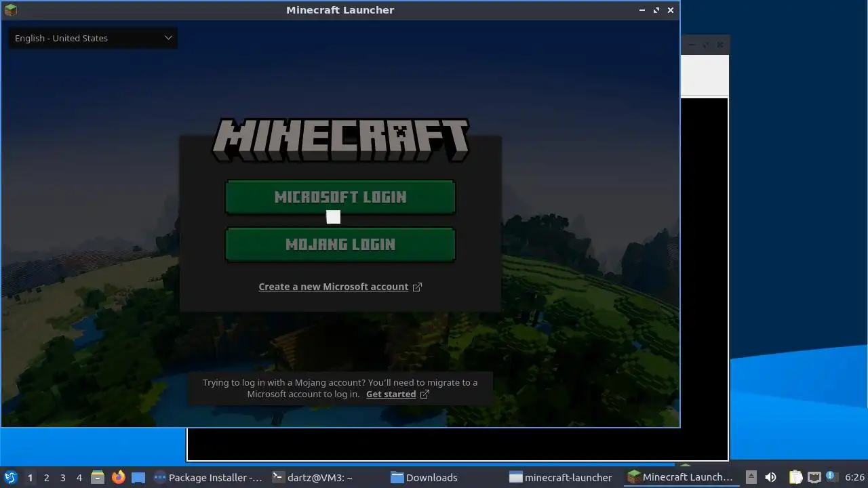This screenshot has width=868, height=488.
Task: Open the English - United States language dropdown
Action: click(93, 38)
